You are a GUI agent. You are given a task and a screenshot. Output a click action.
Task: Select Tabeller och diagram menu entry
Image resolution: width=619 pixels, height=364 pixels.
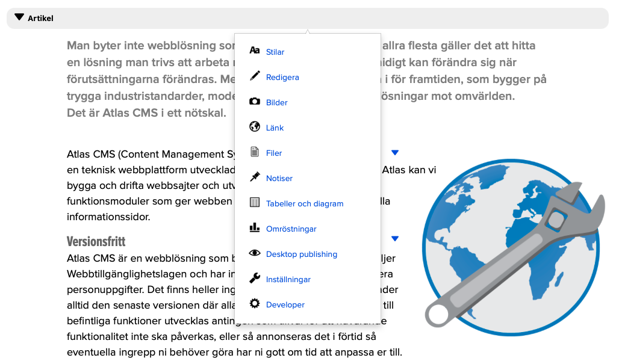coord(305,204)
